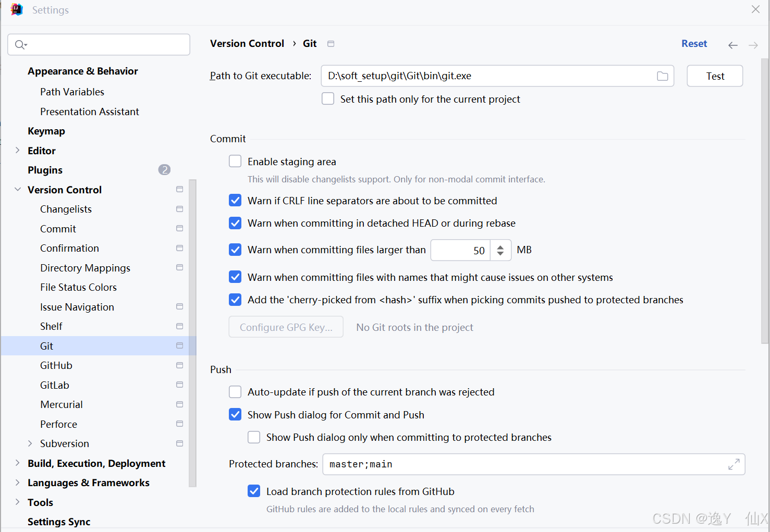Click project icon beside Directory Mappings row
The image size is (770, 532).
179,268
